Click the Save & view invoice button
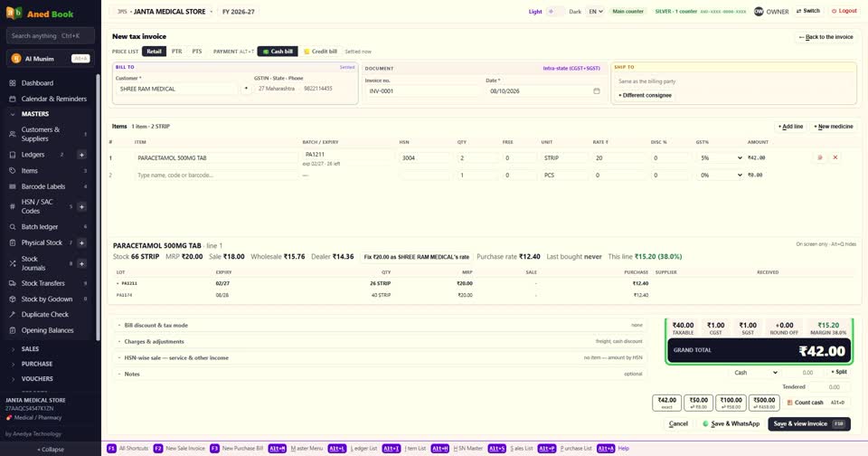Screen dimensions: 868x456 pos(809,423)
